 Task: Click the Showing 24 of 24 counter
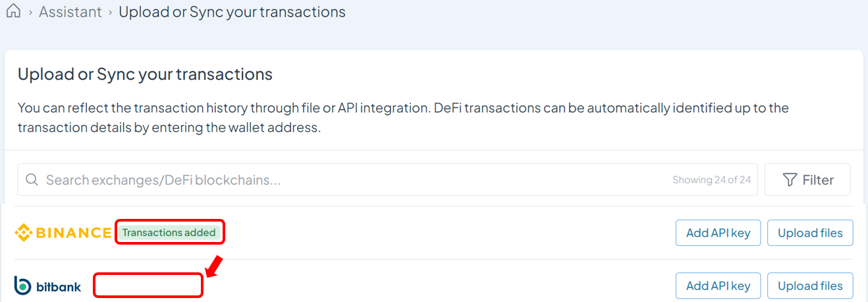tap(711, 179)
